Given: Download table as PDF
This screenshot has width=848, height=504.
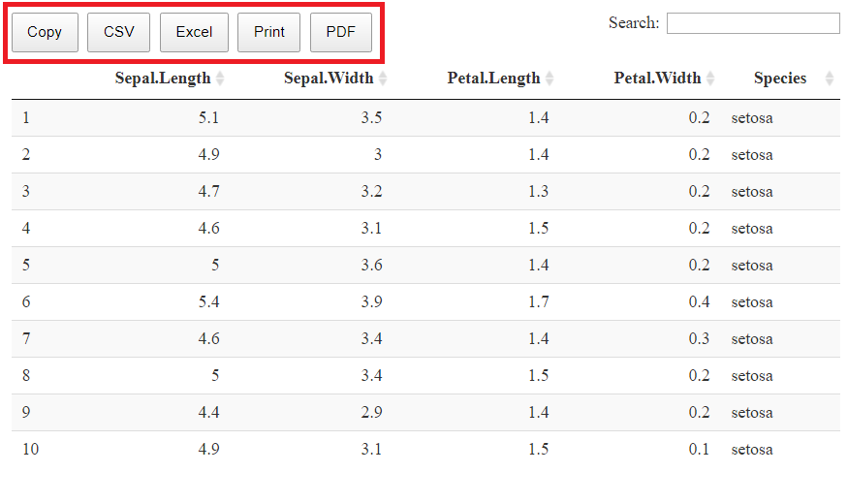Looking at the screenshot, I should pos(341,32).
